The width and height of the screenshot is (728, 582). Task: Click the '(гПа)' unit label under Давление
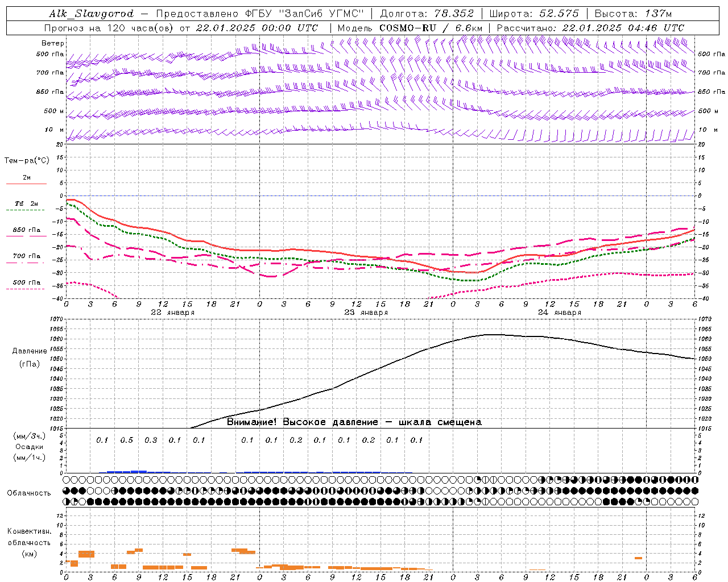[30, 364]
